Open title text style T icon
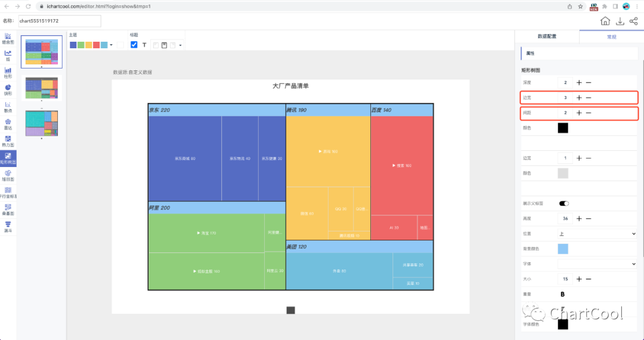The width and height of the screenshot is (644, 340). 144,45
